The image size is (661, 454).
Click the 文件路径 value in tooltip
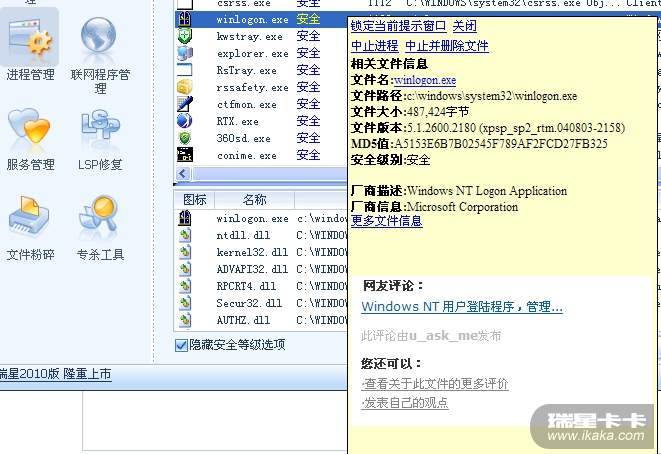tap(491, 96)
